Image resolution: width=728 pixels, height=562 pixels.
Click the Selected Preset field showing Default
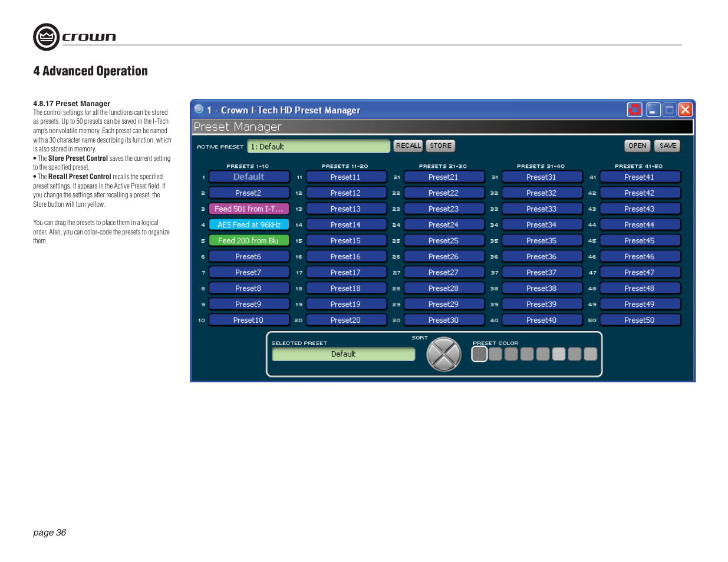pyautogui.click(x=343, y=354)
